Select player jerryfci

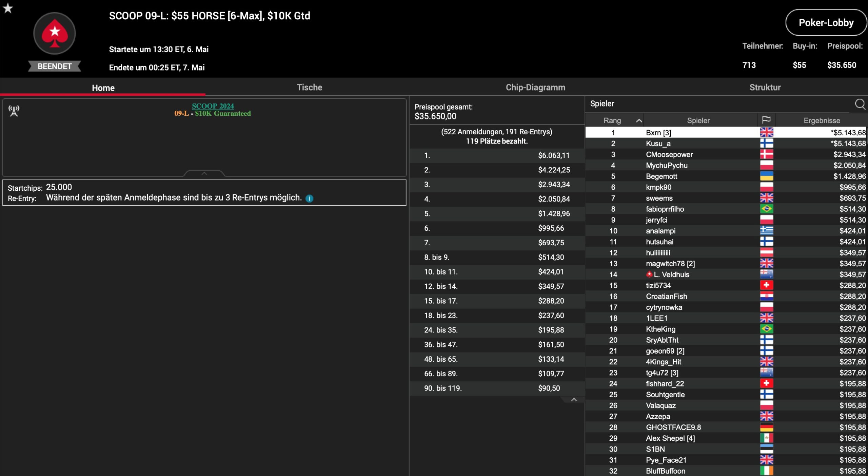726,220
